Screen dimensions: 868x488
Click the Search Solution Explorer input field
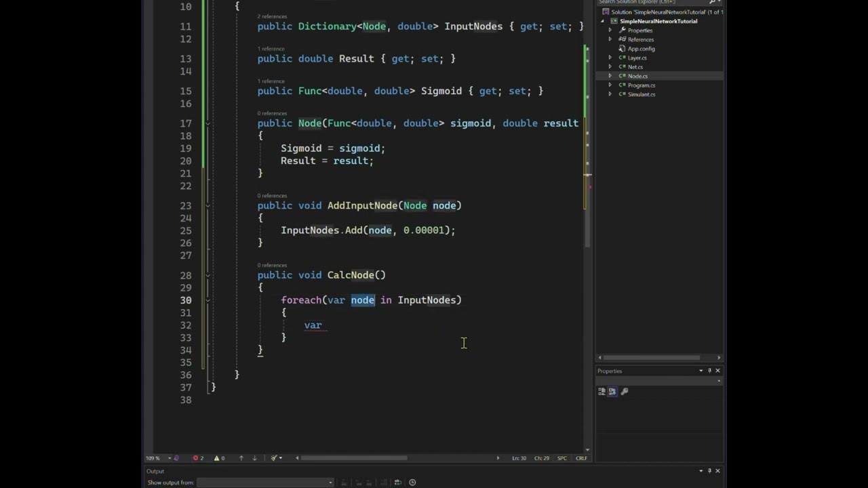pyautogui.click(x=651, y=2)
